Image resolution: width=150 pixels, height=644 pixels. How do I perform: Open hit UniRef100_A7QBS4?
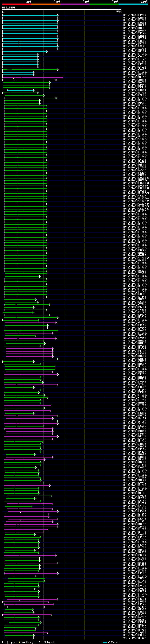click(x=135, y=23)
